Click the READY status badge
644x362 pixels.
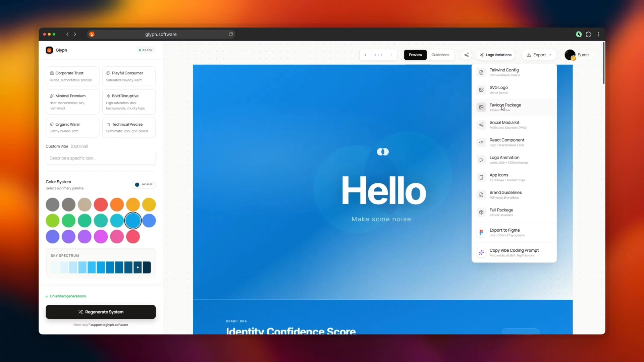click(x=146, y=50)
